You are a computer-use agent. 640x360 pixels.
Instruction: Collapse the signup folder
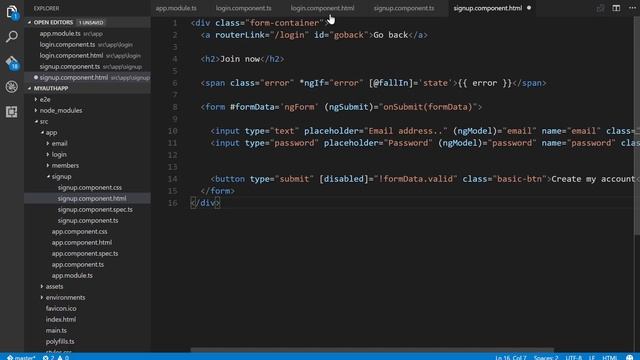(61, 176)
